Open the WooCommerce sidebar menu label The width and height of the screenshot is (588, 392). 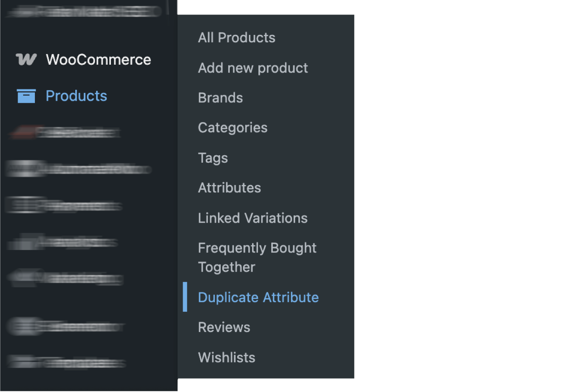[x=98, y=60]
